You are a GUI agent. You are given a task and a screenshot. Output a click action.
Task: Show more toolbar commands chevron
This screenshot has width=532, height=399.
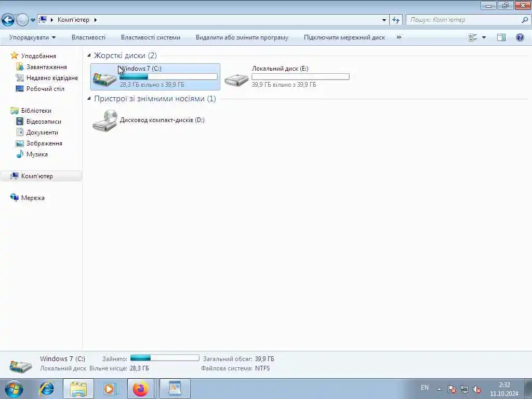399,37
